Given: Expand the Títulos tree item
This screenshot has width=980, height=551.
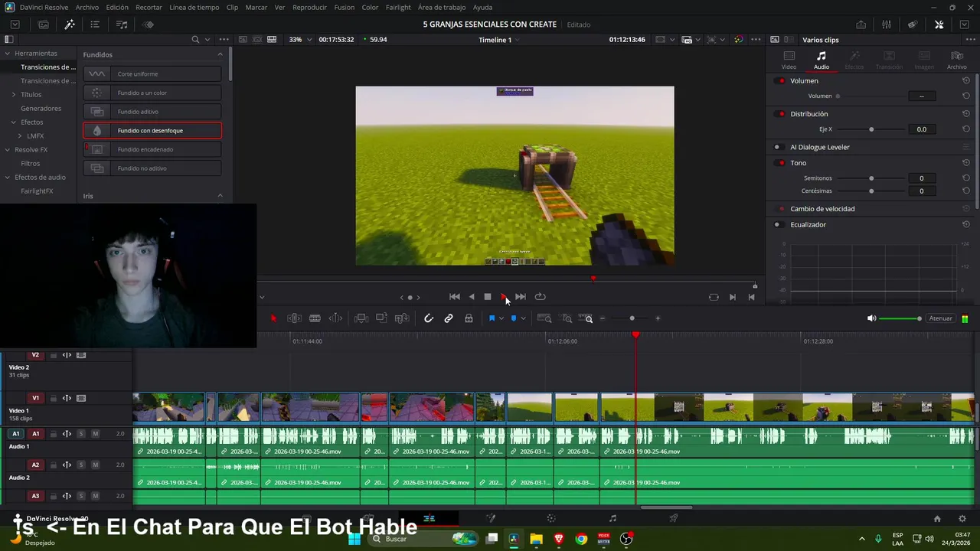Looking at the screenshot, I should [14, 95].
